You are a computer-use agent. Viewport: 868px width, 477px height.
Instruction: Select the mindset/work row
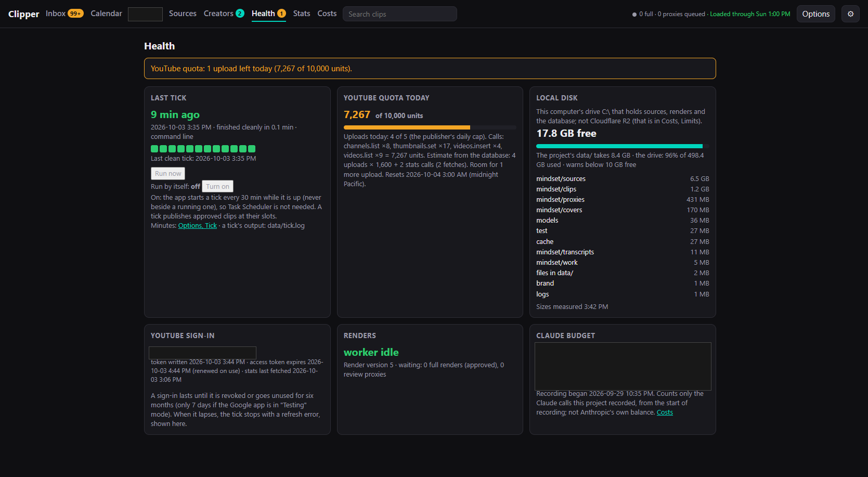point(623,262)
